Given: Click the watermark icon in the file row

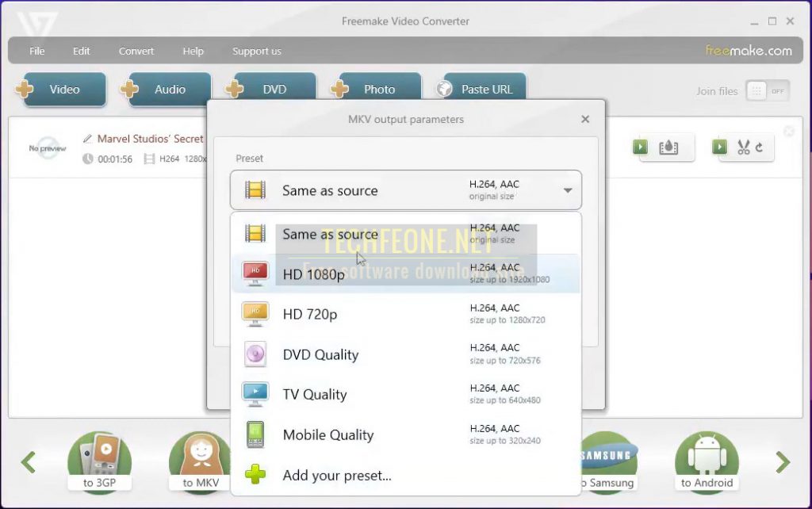Looking at the screenshot, I should [x=668, y=147].
